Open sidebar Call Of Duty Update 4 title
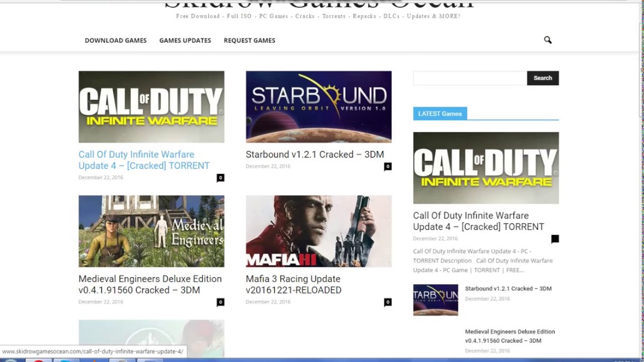Image resolution: width=644 pixels, height=362 pixels. [478, 221]
